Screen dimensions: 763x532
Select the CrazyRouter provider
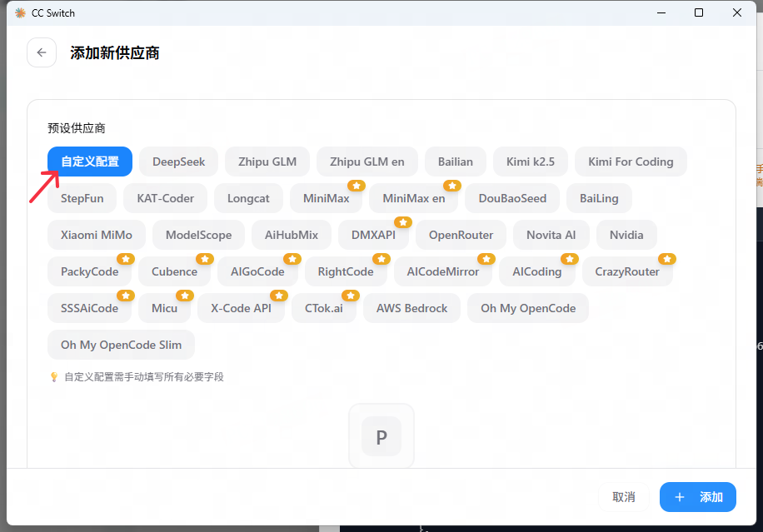[627, 271]
